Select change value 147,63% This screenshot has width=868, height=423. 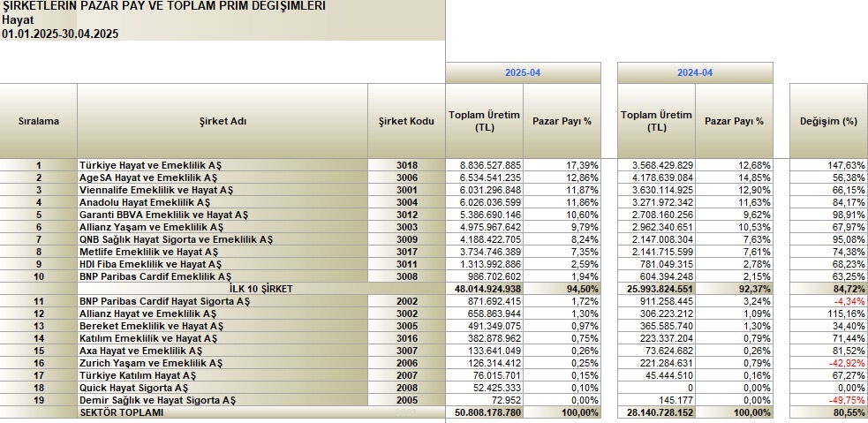(828, 165)
